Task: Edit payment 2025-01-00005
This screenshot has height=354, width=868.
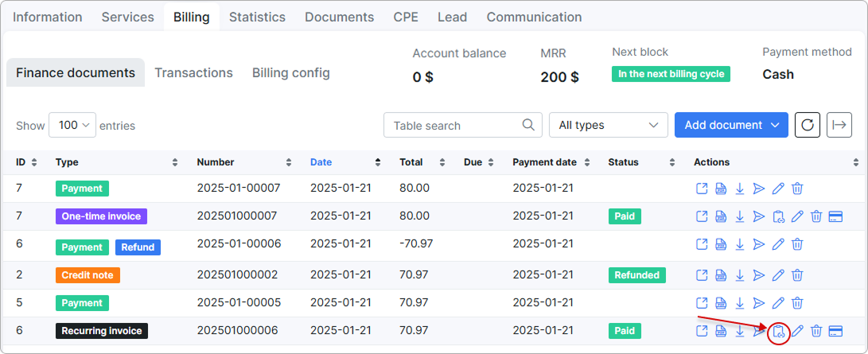Action: (x=778, y=302)
